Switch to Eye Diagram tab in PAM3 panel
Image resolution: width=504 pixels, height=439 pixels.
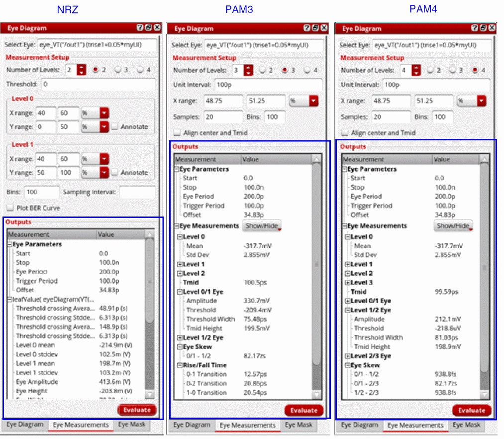click(x=192, y=425)
